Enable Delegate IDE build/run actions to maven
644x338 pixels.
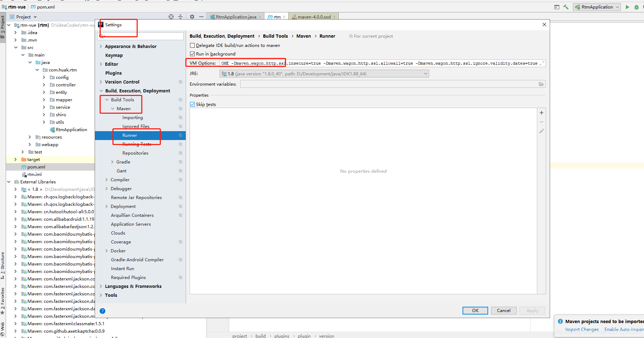tap(192, 45)
